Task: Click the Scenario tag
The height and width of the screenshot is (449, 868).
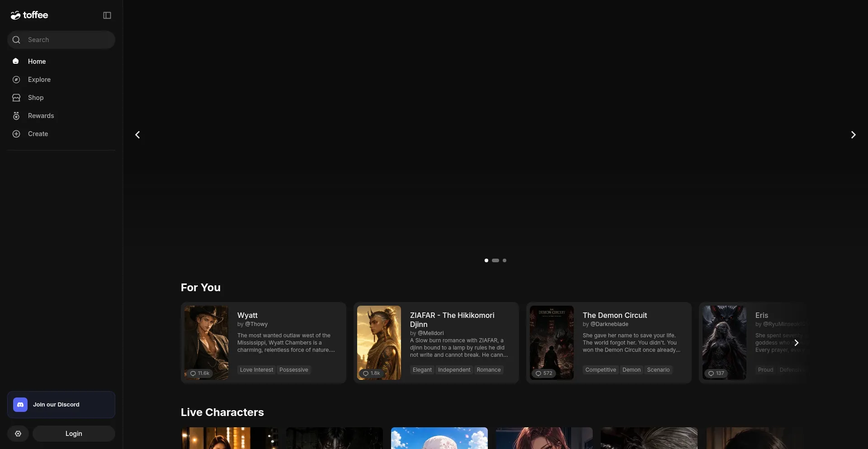Action: [658, 370]
